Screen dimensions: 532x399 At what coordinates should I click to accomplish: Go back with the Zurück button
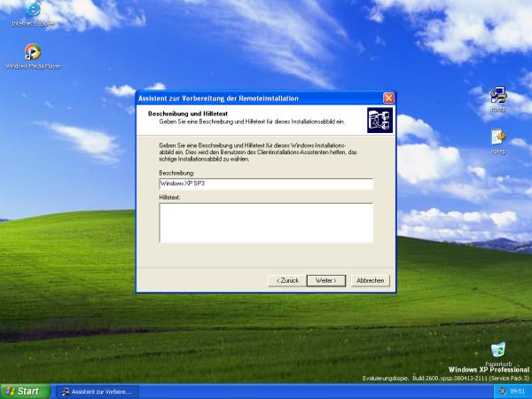[287, 280]
